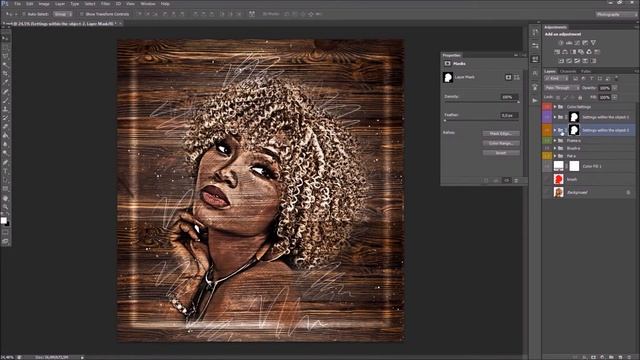Expand Settings within the object 2 group
The width and height of the screenshot is (640, 360).
tap(555, 130)
